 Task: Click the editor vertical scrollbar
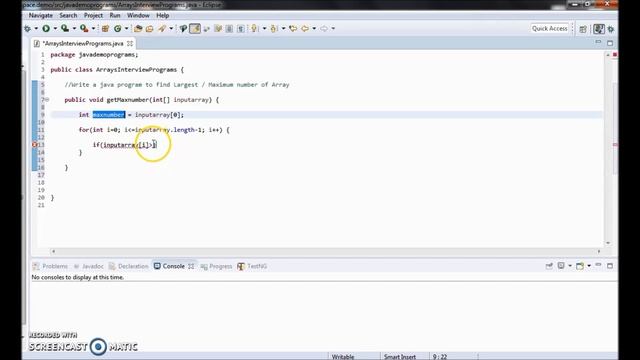tap(608, 149)
